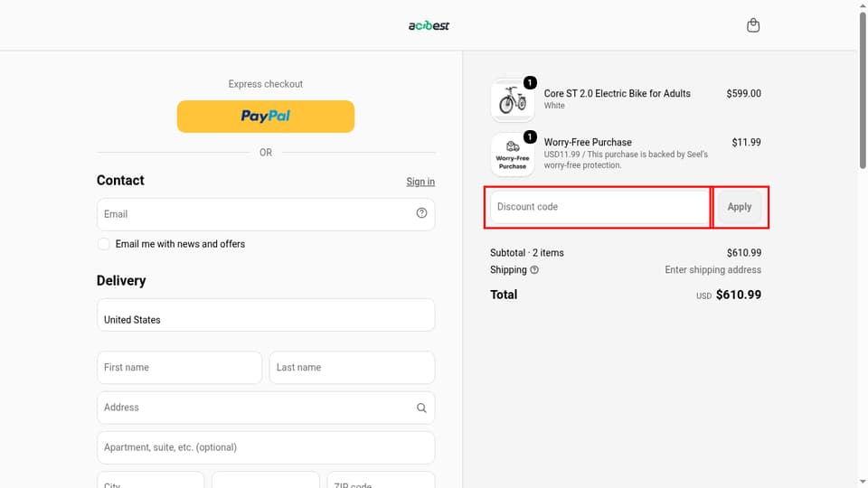Click Apply discount code button
The height and width of the screenshot is (488, 868).
740,207
